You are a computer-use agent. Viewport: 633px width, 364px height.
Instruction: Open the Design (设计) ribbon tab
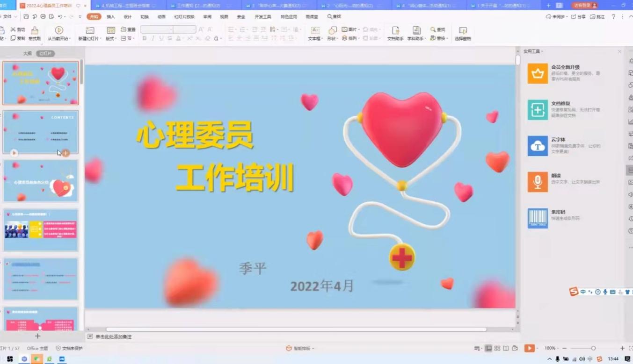(127, 17)
